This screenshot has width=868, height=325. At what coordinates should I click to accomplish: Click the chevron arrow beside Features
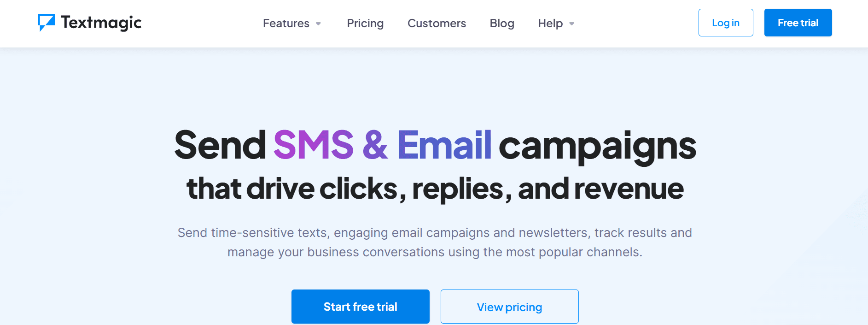pyautogui.click(x=319, y=24)
